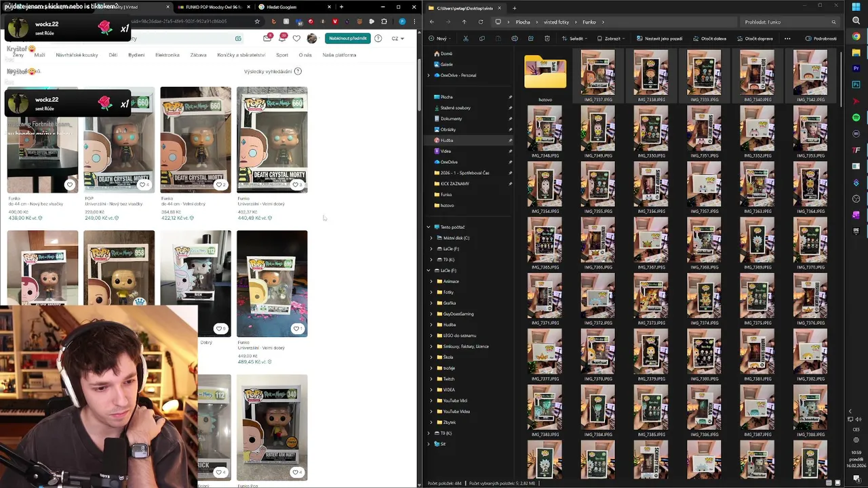The image size is (868, 488).
Task: Favorite the 422,12 Kč Death Crystal Morty listing
Action: (220, 184)
